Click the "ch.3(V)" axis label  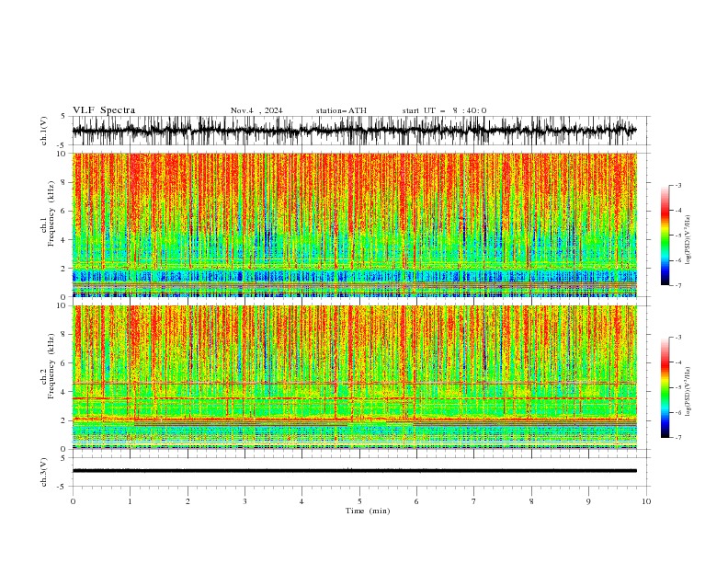[x=44, y=472]
